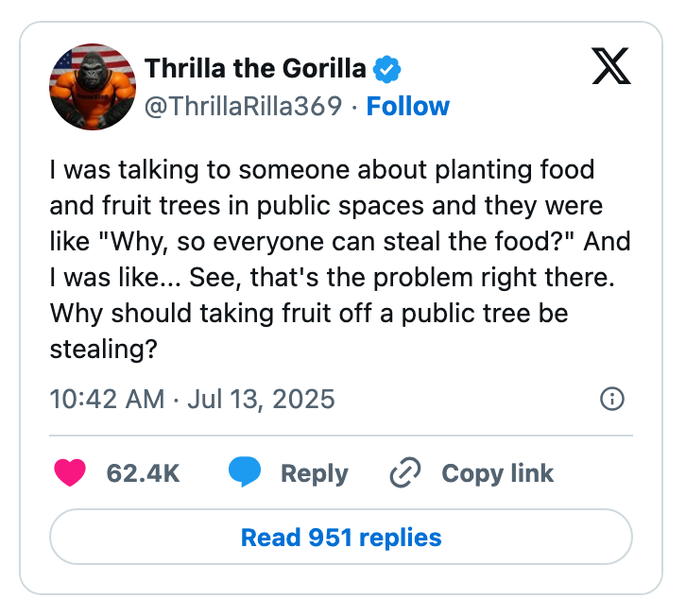Open the 10:42 AM time link
686x616 pixels.
coord(107,399)
